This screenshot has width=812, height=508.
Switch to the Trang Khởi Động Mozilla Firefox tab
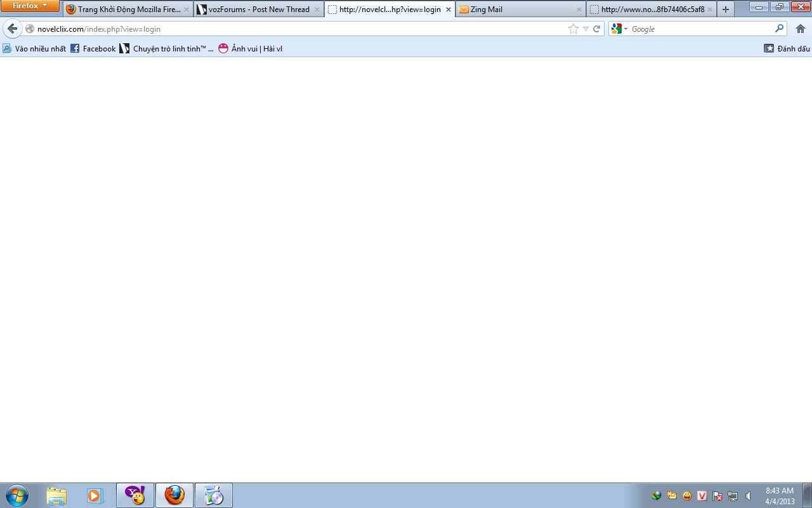129,10
